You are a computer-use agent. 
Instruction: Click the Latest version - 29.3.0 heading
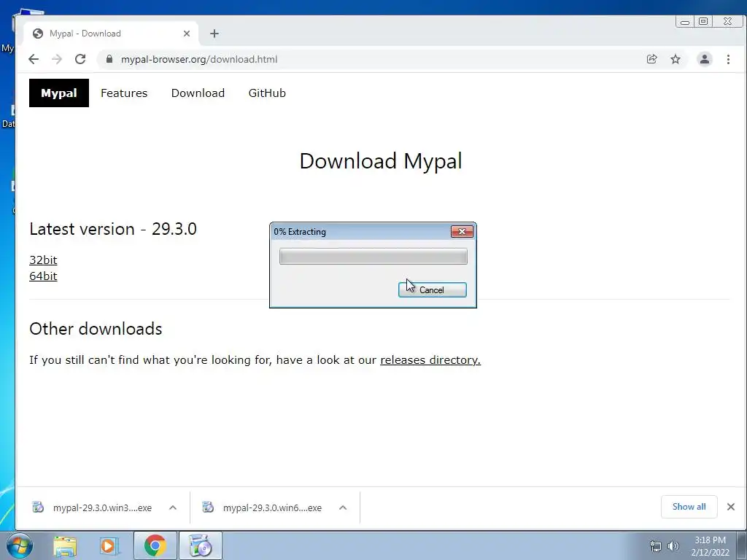click(113, 229)
